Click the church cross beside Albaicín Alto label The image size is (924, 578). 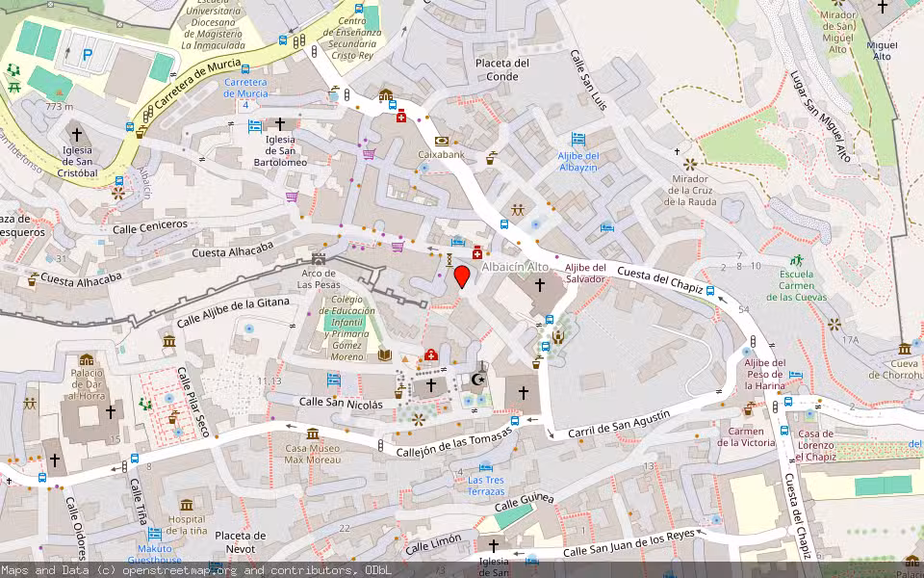click(x=539, y=285)
